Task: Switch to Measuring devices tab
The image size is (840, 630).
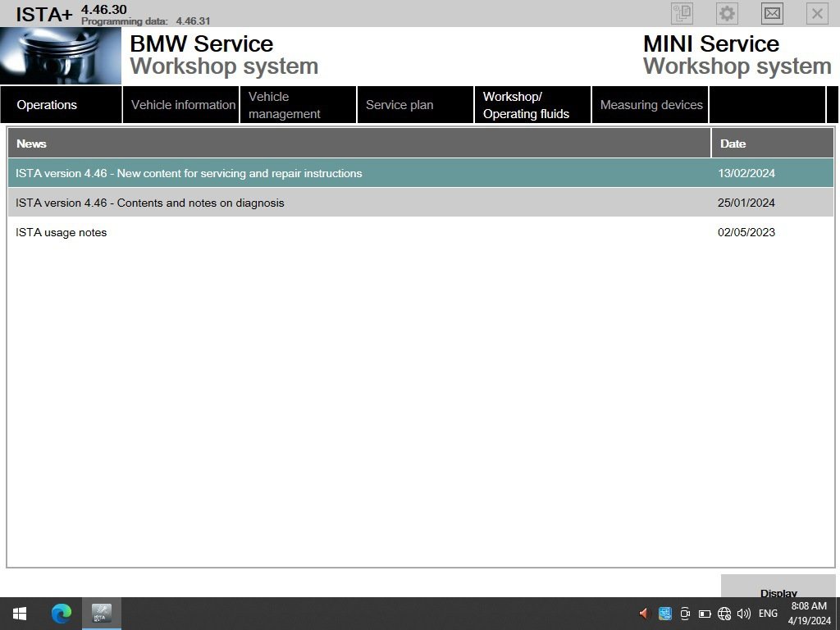Action: (651, 105)
